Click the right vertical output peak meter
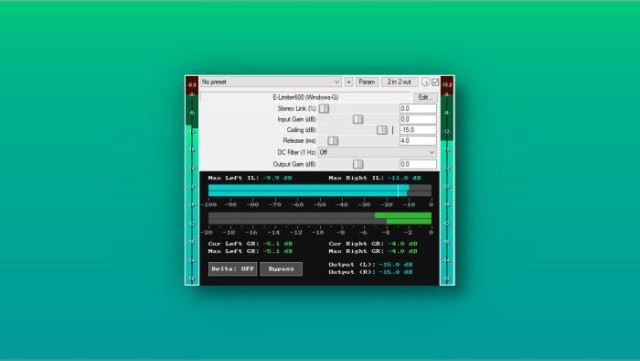The height and width of the screenshot is (361, 640). [447, 180]
